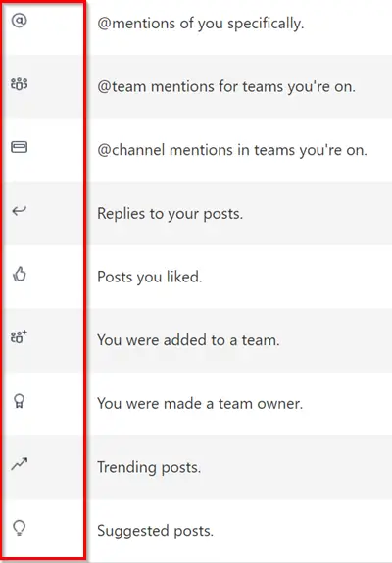Select the reply arrow icon
The image size is (392, 563).
click(19, 211)
